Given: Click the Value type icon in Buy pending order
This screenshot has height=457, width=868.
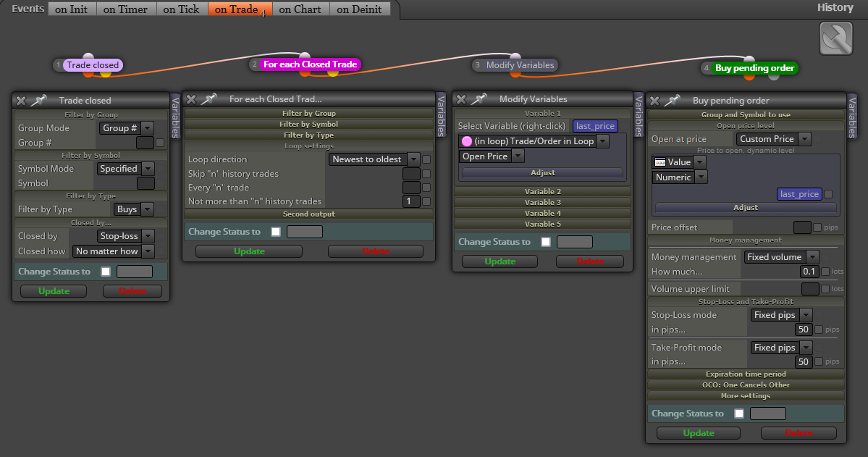Looking at the screenshot, I should (x=660, y=162).
